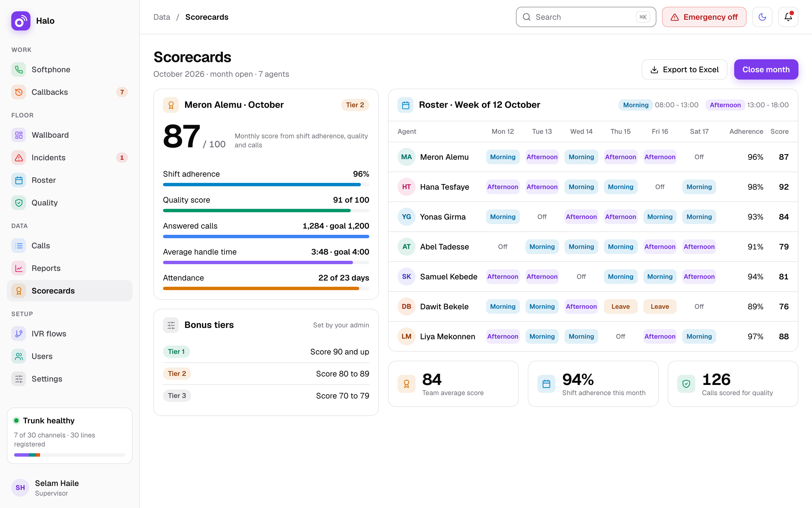Click the Bonus tiers sliders icon
Viewport: 812px width, 508px height.
coord(171,325)
